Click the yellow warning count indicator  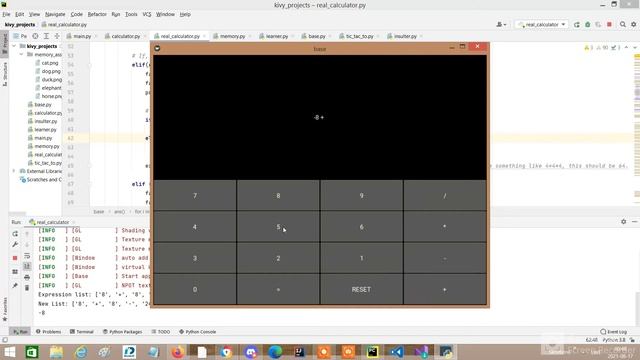coord(589,48)
